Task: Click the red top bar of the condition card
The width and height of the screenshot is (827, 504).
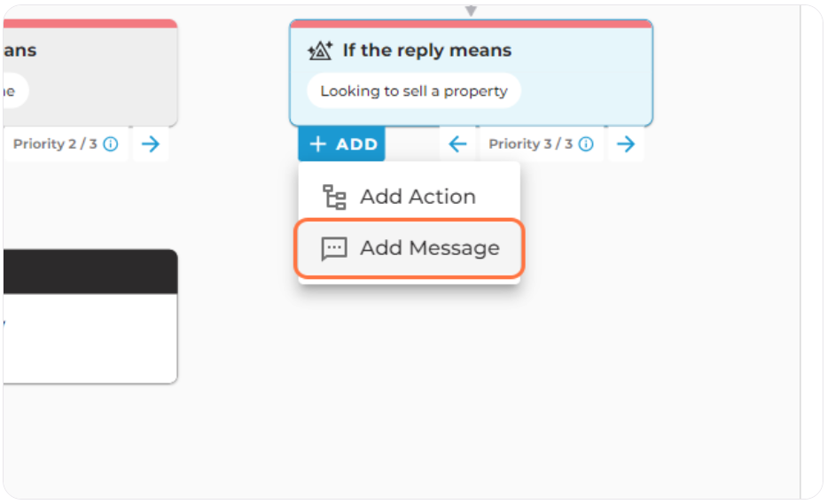Action: (x=471, y=24)
